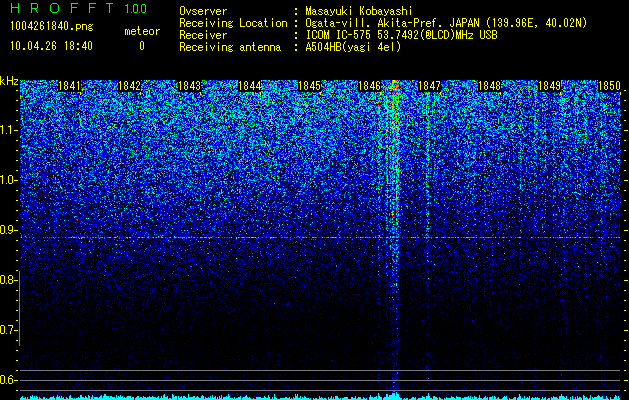
Task: Click the 0.6 frequency axis label
Action: tap(9, 380)
